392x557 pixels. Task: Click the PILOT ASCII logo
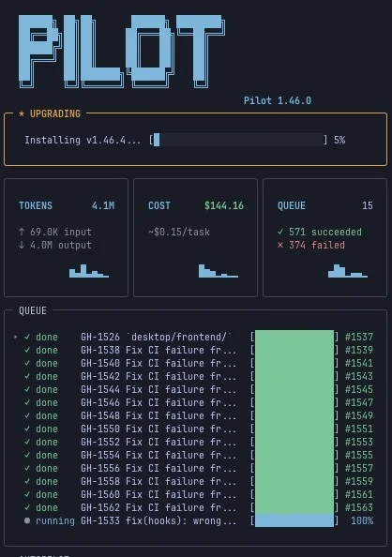coord(122,52)
